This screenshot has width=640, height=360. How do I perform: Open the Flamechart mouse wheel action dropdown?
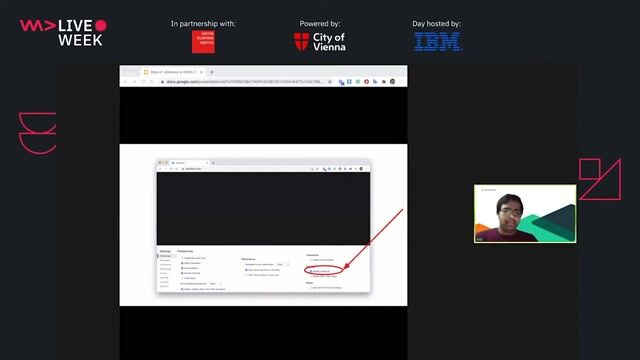283,264
